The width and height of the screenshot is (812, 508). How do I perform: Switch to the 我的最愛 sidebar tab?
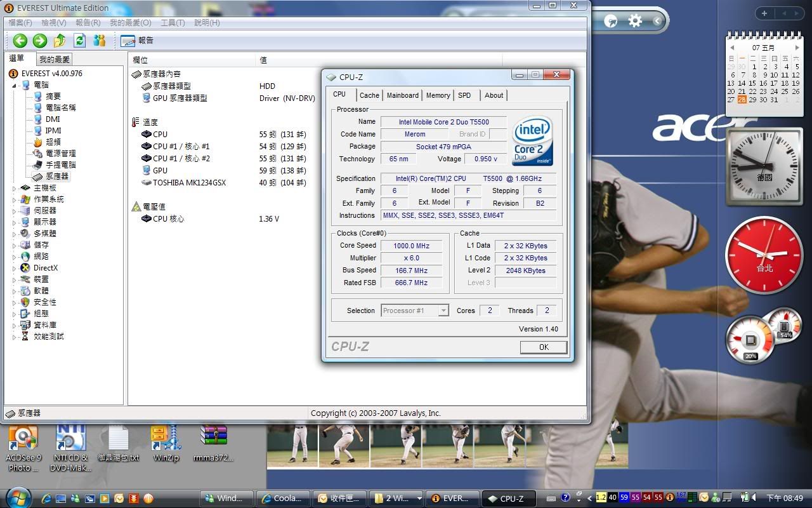click(x=55, y=59)
